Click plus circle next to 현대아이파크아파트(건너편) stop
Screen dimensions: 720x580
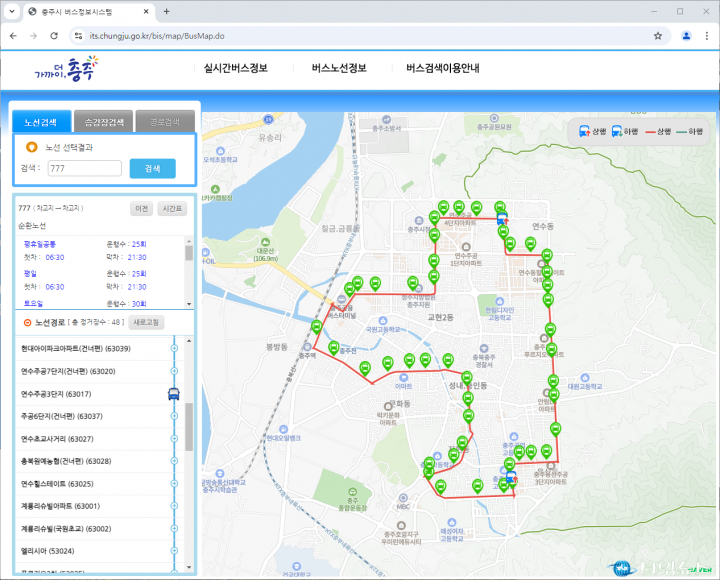[x=174, y=348]
